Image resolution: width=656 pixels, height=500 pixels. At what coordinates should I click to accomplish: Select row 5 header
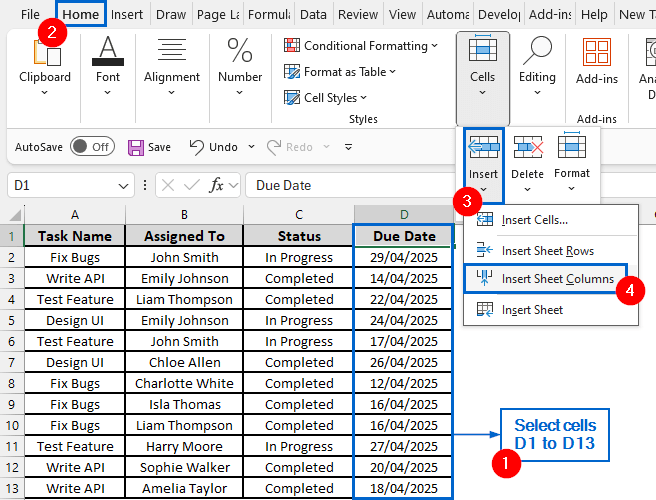(x=12, y=321)
